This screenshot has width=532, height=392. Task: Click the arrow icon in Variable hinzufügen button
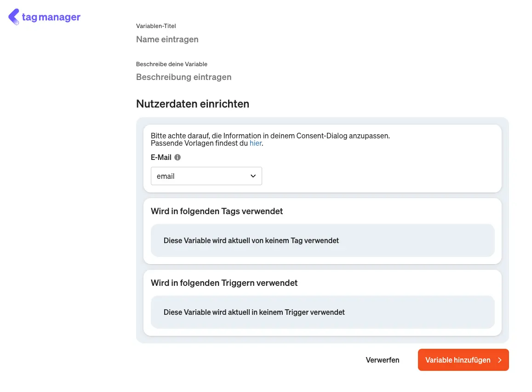click(x=500, y=360)
